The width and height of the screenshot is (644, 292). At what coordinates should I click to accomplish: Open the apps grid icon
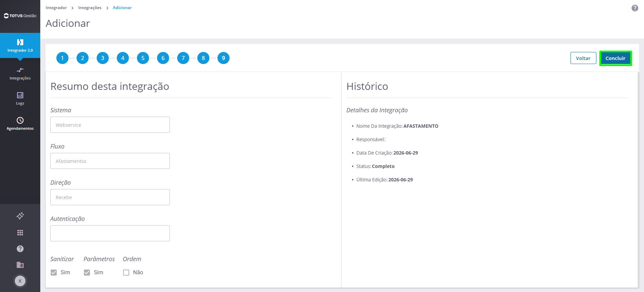point(20,233)
